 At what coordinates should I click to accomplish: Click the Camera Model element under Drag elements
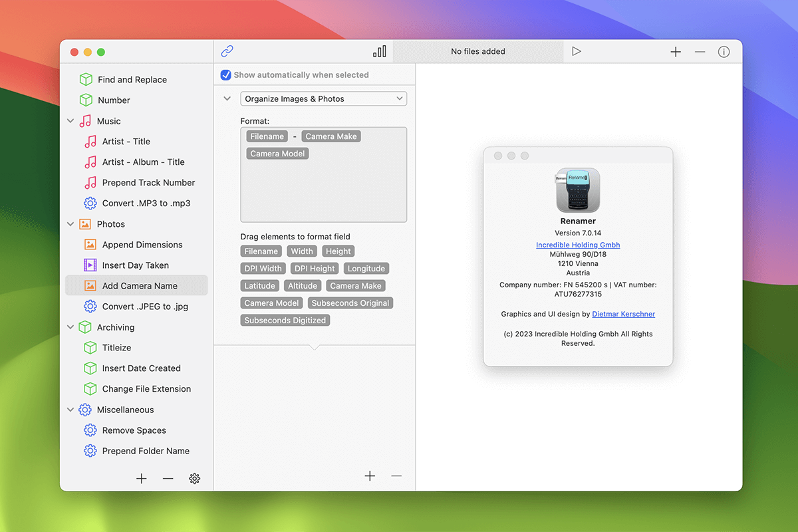pos(272,303)
